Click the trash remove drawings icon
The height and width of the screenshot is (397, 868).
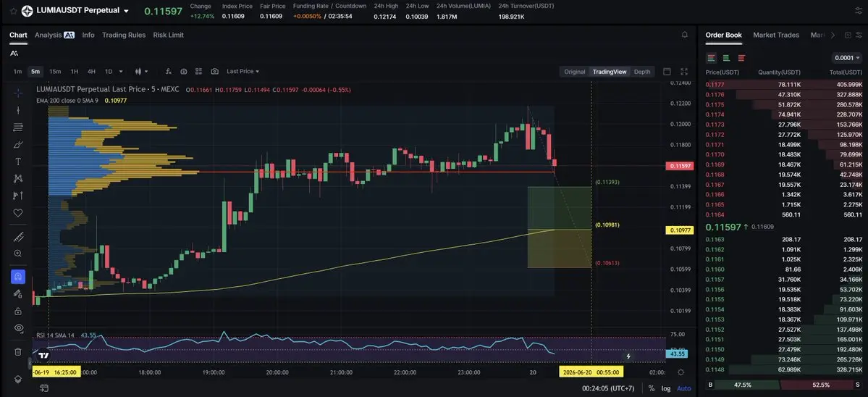(18, 351)
